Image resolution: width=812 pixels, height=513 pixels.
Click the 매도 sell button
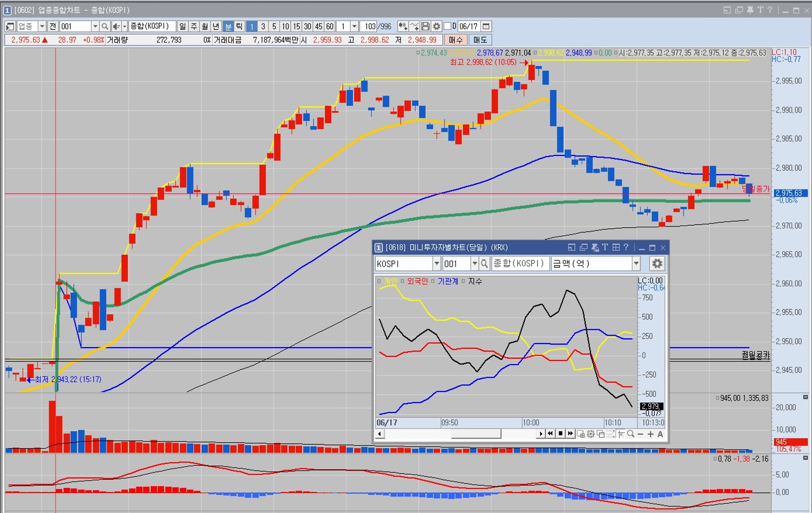[480, 40]
